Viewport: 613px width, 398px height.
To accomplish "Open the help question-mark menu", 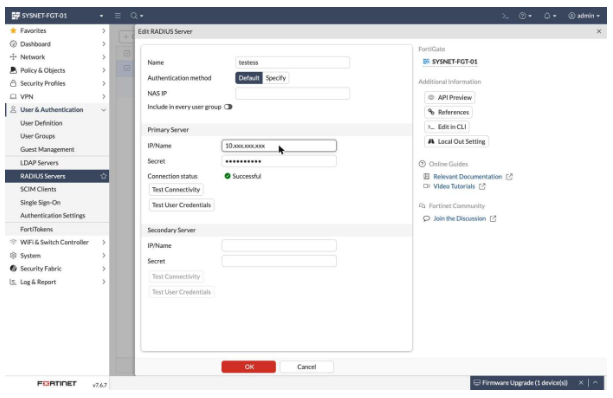I will click(525, 16).
